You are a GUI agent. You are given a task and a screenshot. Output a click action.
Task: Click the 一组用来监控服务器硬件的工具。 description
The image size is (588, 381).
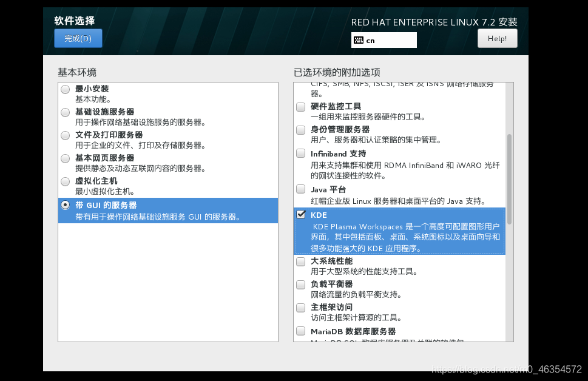coord(368,117)
